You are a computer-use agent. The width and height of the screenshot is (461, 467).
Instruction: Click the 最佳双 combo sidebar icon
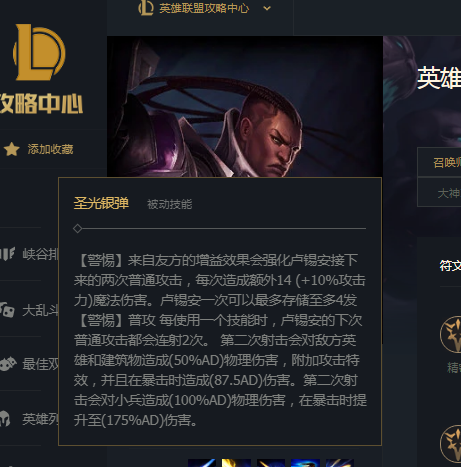coord(8,364)
